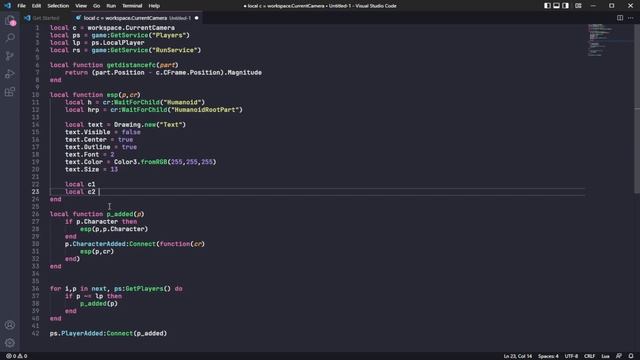Open the Edit menu

tap(36, 6)
